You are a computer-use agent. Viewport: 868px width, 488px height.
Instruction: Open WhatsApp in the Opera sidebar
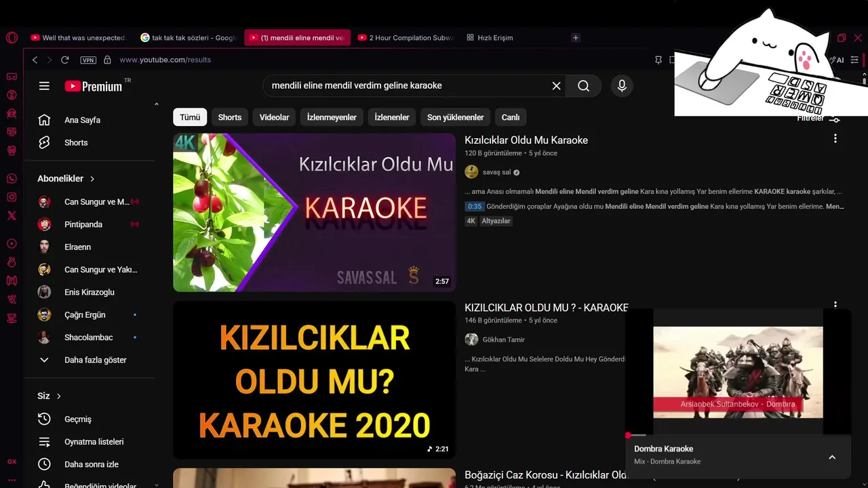click(12, 179)
